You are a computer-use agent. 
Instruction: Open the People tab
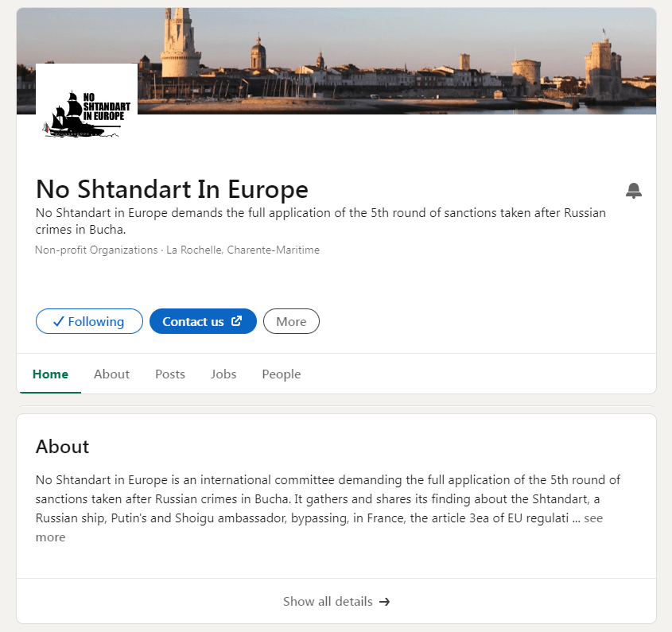point(281,374)
